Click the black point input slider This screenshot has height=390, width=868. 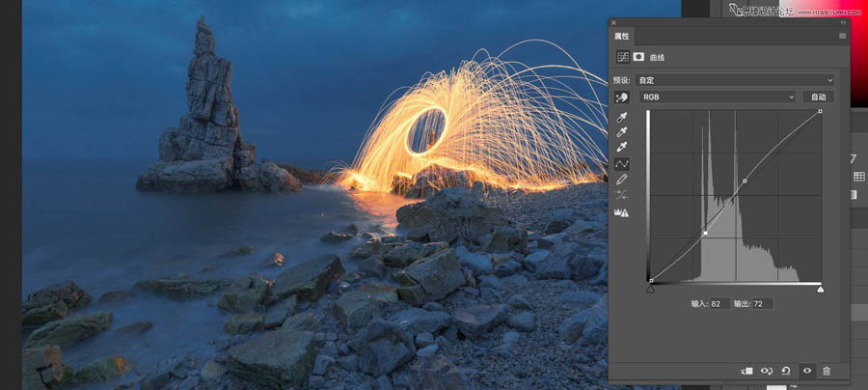(x=650, y=290)
